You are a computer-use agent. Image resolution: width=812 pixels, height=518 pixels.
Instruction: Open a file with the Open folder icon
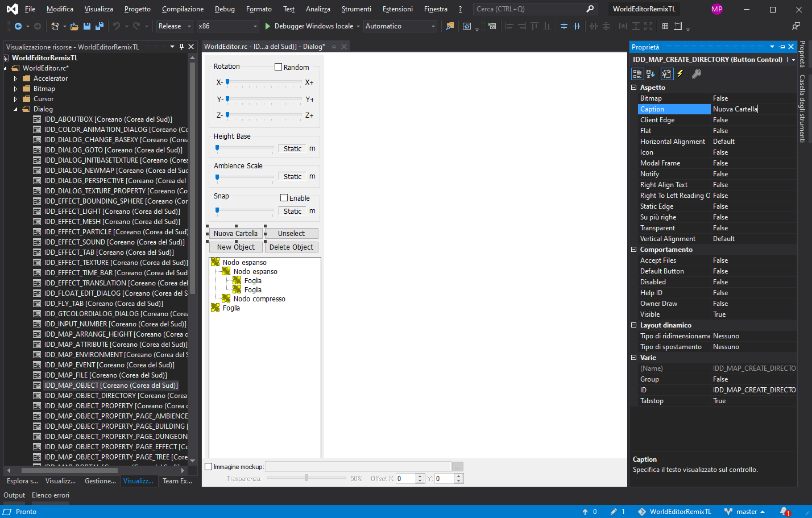[74, 26]
